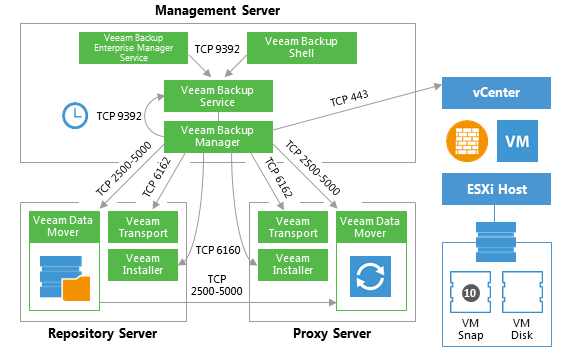Click Veeam Backup Enterprise Manager Service block
This screenshot has width=571, height=362.
tap(133, 48)
